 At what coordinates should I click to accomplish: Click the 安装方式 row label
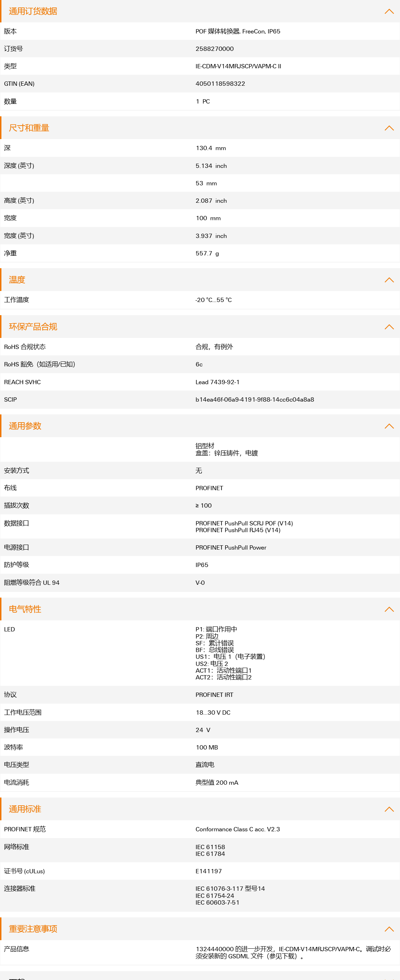[x=16, y=471]
